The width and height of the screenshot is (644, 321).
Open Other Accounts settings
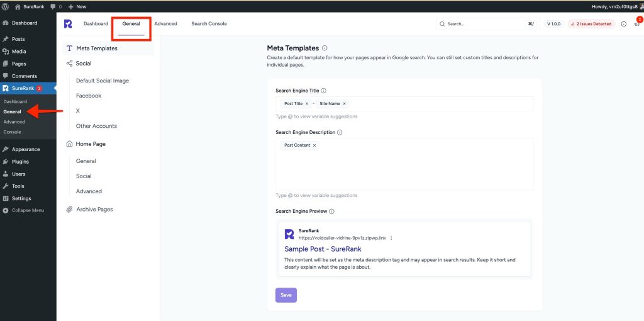(96, 126)
